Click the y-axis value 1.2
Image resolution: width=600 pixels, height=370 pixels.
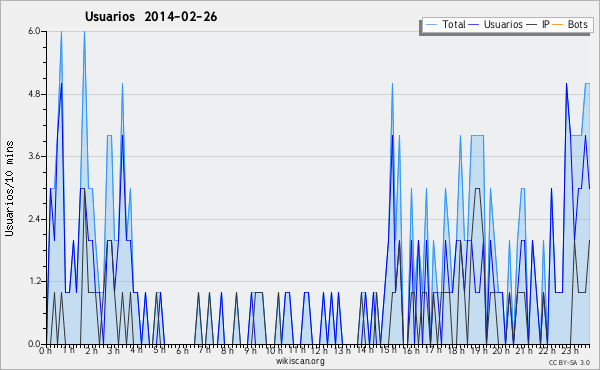click(34, 282)
